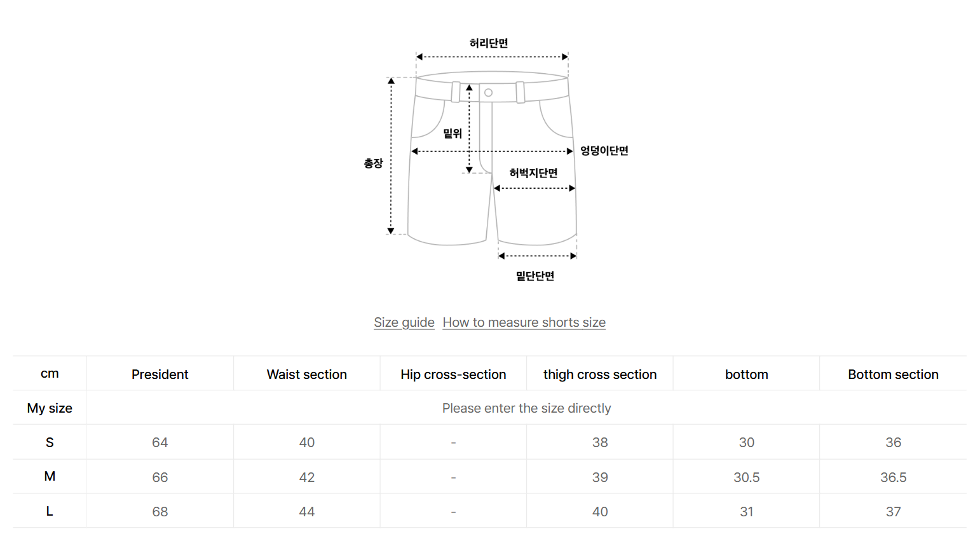Click the 총장 length label in diagram
The width and height of the screenshot is (980, 536).
click(x=374, y=163)
